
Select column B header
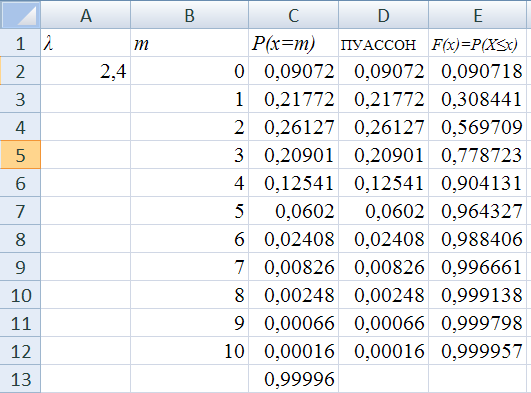click(x=190, y=15)
